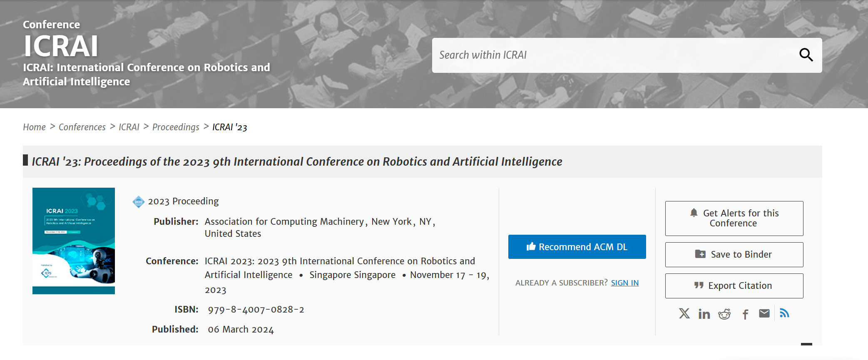
Task: Share on Facebook icon
Action: (x=745, y=314)
